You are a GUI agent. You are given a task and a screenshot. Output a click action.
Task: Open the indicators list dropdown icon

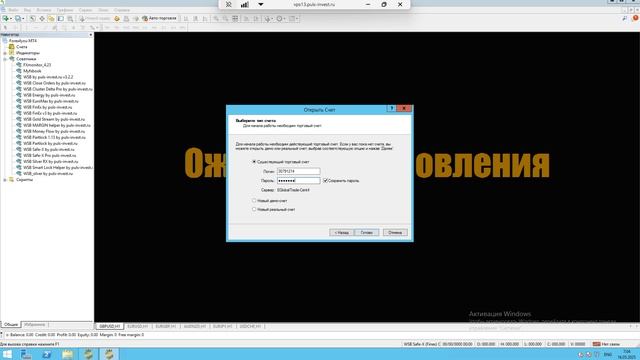point(269,18)
